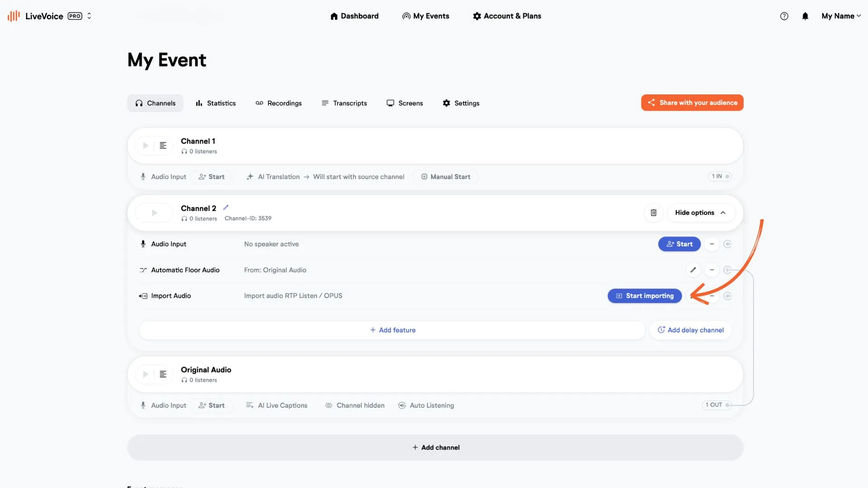The height and width of the screenshot is (488, 868).
Task: Play the Original Audio channel
Action: click(145, 374)
